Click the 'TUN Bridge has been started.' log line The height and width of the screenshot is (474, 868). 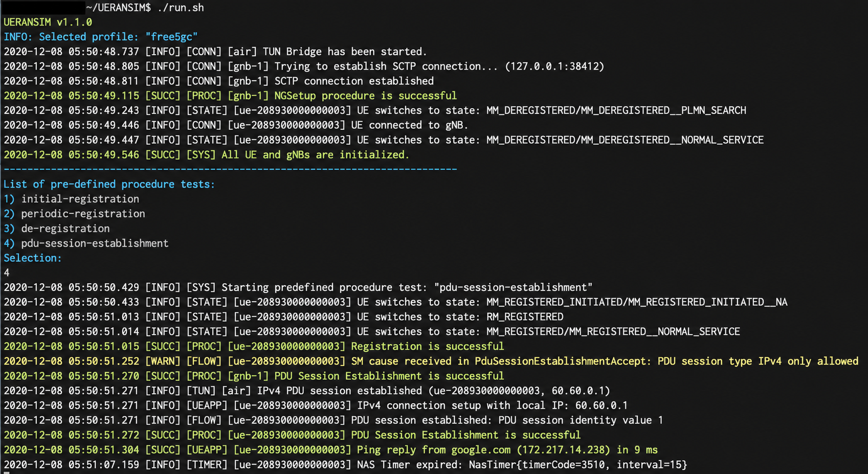tap(215, 52)
